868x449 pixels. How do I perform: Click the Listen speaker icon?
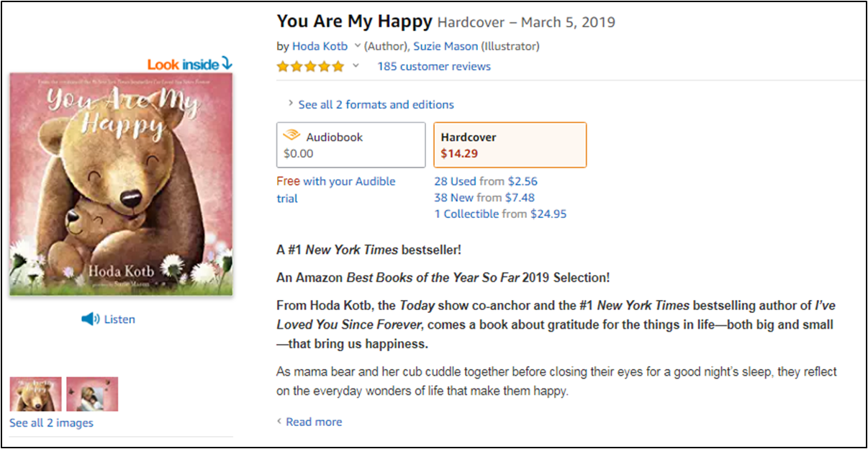90,319
